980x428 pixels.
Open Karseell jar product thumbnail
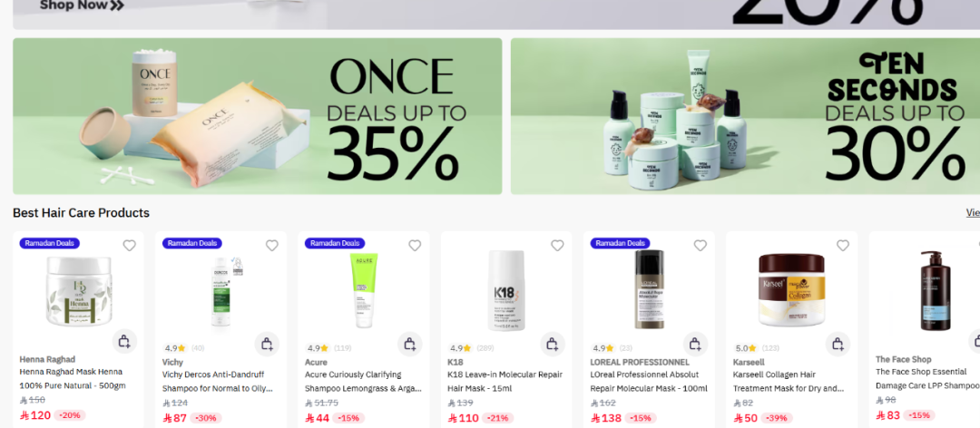[x=791, y=290]
